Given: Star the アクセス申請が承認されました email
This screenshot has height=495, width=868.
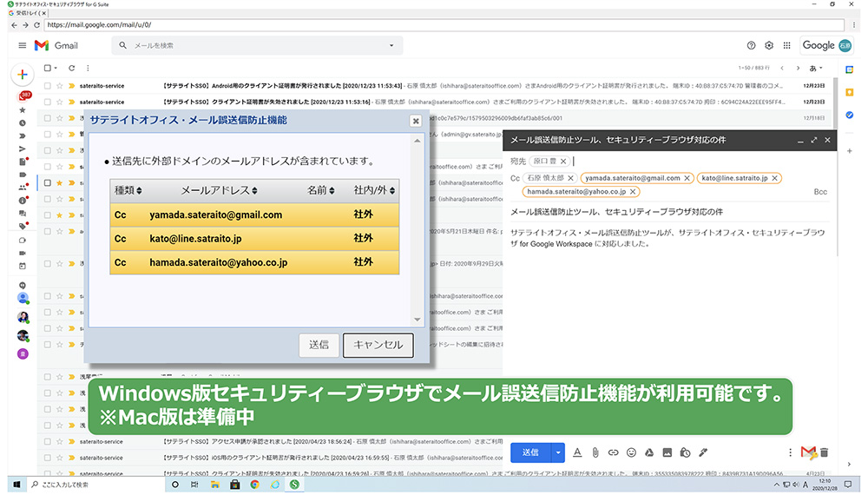Looking at the screenshot, I should tap(59, 442).
